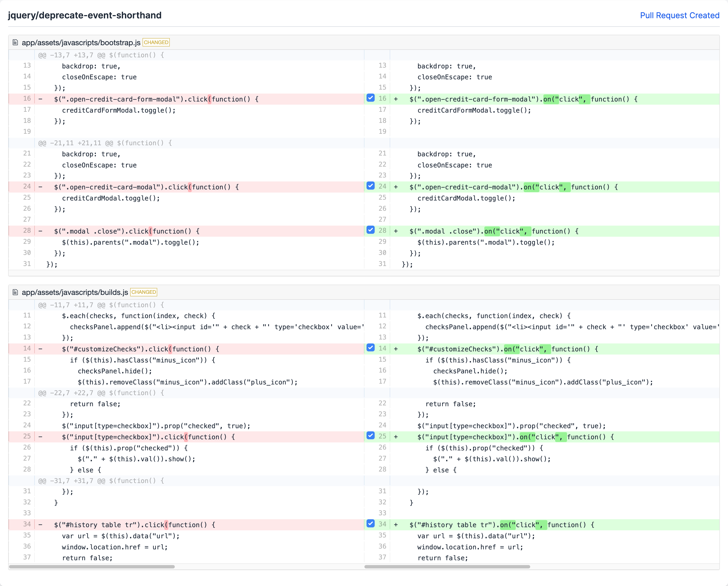Toggle checkbox for bootstrap.js line 28 change
Screen dimensions: 728x586
370,230
